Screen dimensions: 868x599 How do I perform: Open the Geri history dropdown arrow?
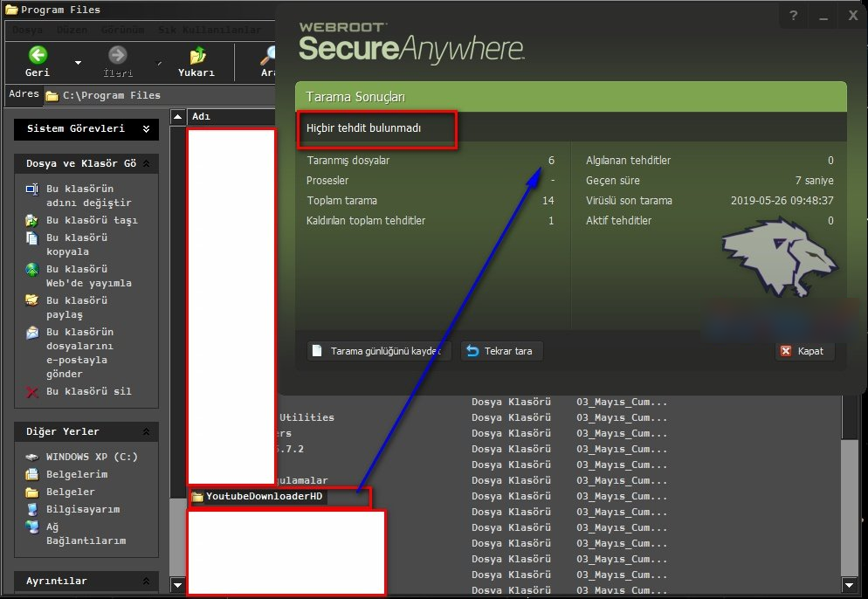coord(78,63)
